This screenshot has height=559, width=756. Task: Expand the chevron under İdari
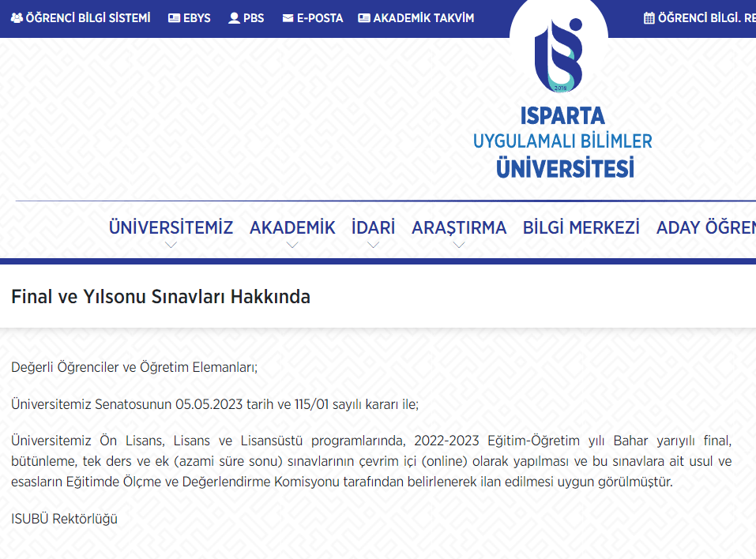pos(374,245)
